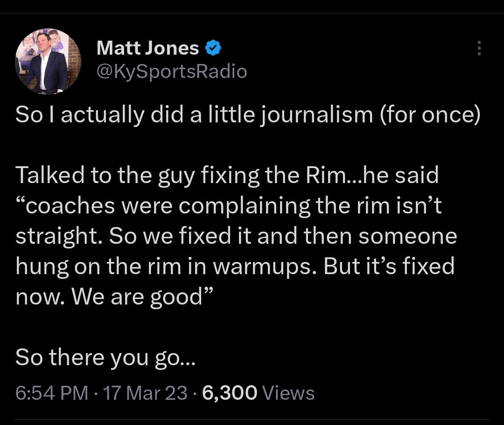Screen dimensions: 504x425
Task: Open Matt Jones profile picture
Action: pos(48,62)
